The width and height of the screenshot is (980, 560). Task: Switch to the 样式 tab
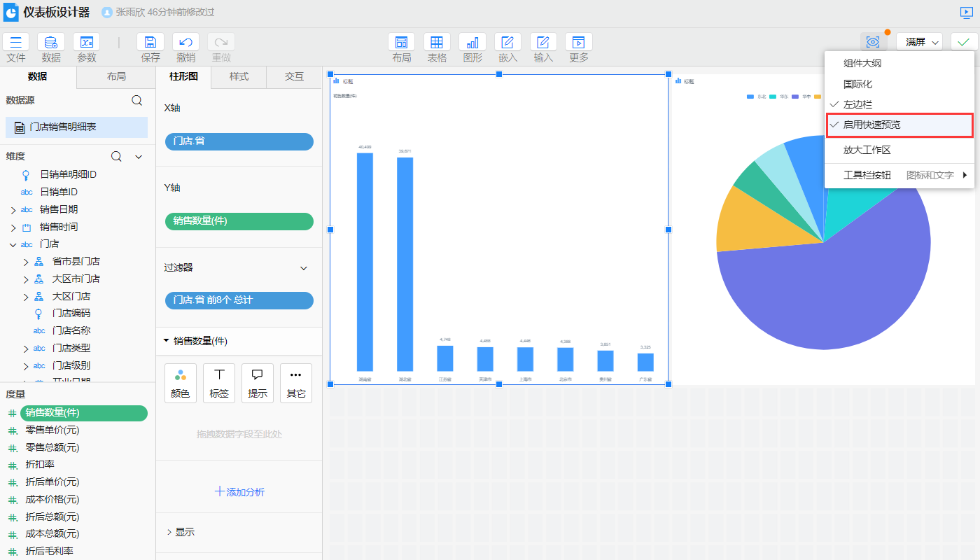coord(239,76)
